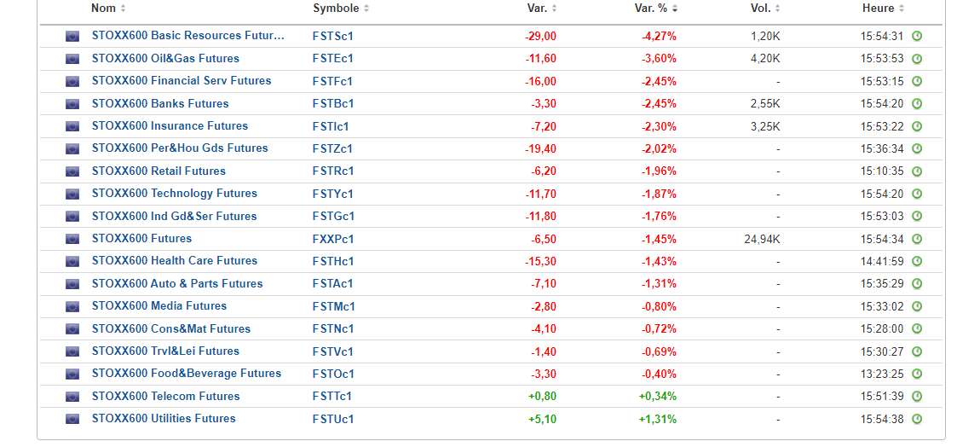Open the STOXX600 Insurance Futures link
This screenshot has width=980, height=447.
point(170,126)
